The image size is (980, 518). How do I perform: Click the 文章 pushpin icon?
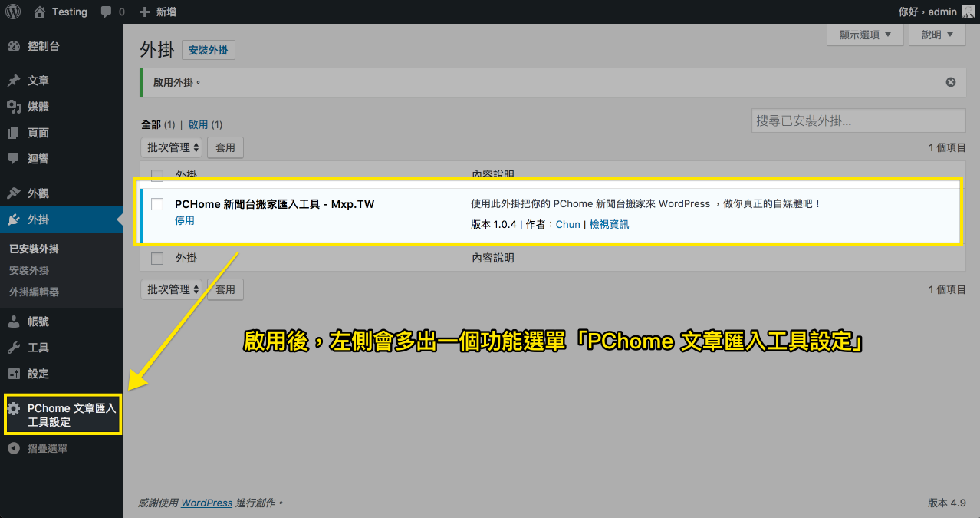pos(14,81)
